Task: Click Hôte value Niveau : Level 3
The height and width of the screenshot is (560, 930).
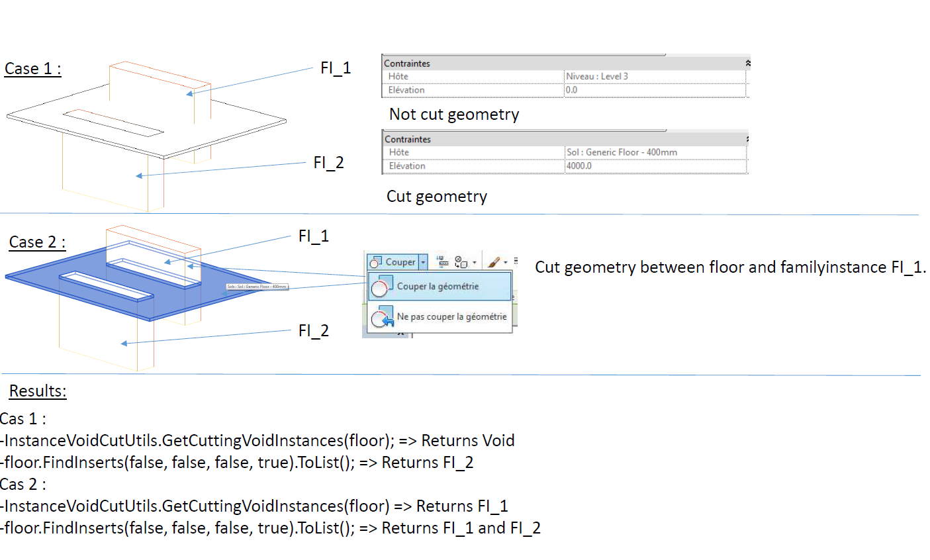Action: click(x=655, y=76)
